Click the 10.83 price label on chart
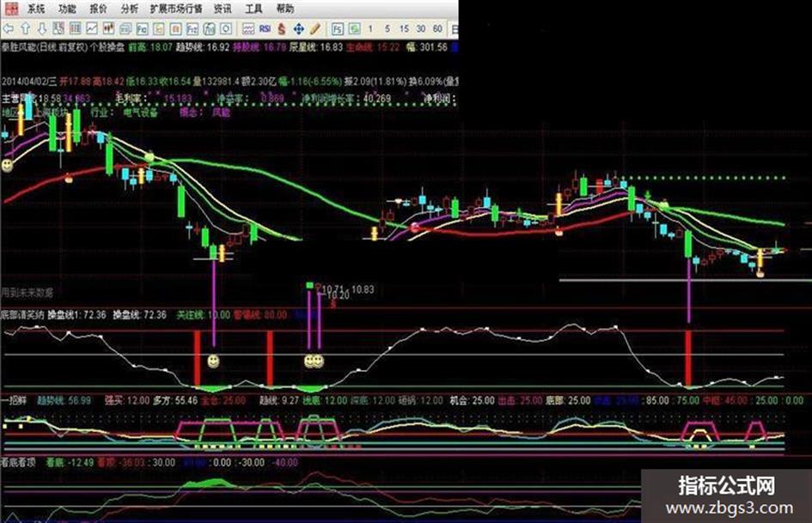The height and width of the screenshot is (523, 812). click(363, 289)
